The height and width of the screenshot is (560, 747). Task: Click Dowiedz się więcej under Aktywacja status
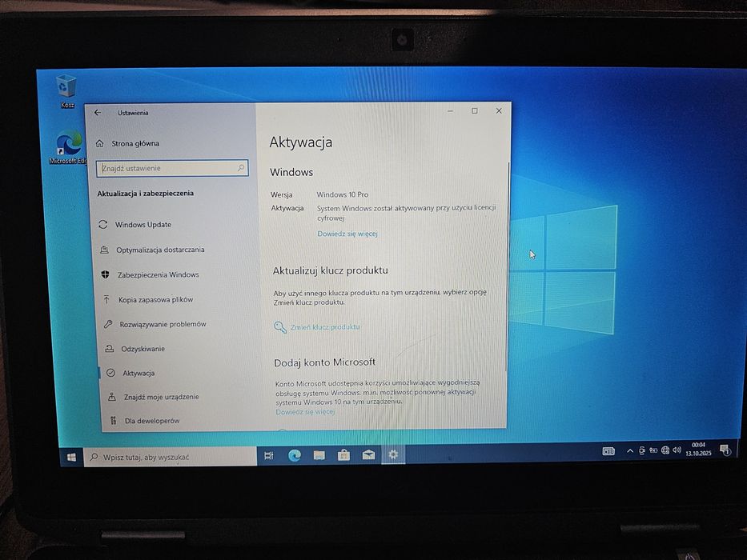coord(347,234)
